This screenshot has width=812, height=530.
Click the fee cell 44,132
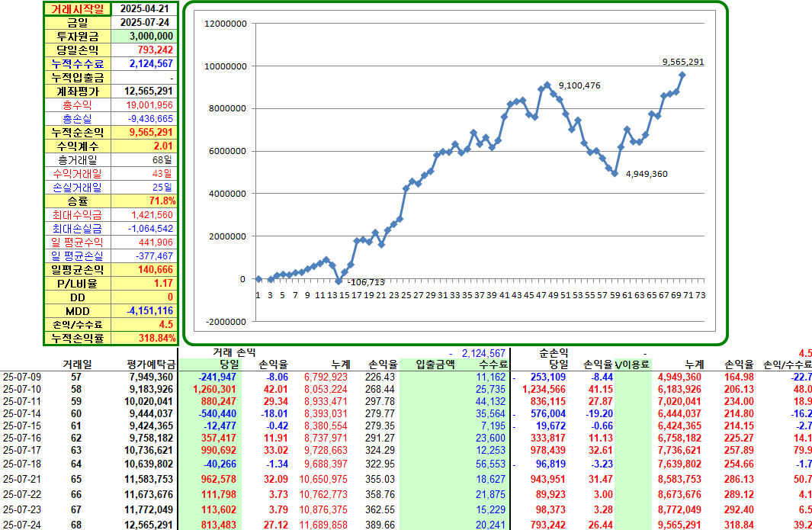pos(490,402)
